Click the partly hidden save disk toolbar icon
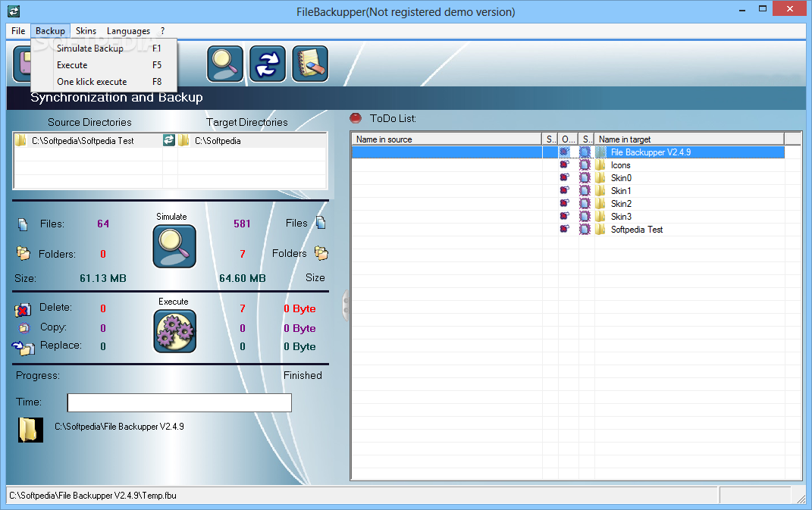Image resolution: width=812 pixels, height=510 pixels. tap(22, 64)
